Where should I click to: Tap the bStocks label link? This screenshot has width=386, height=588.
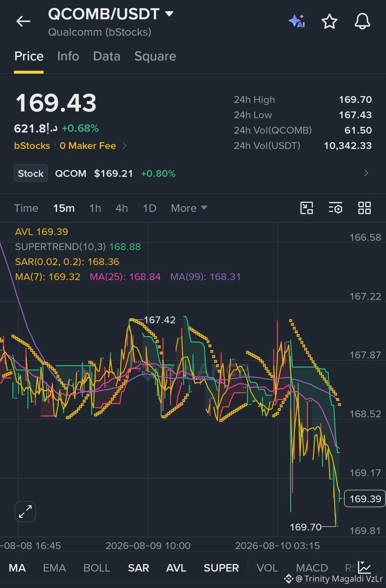click(x=32, y=146)
